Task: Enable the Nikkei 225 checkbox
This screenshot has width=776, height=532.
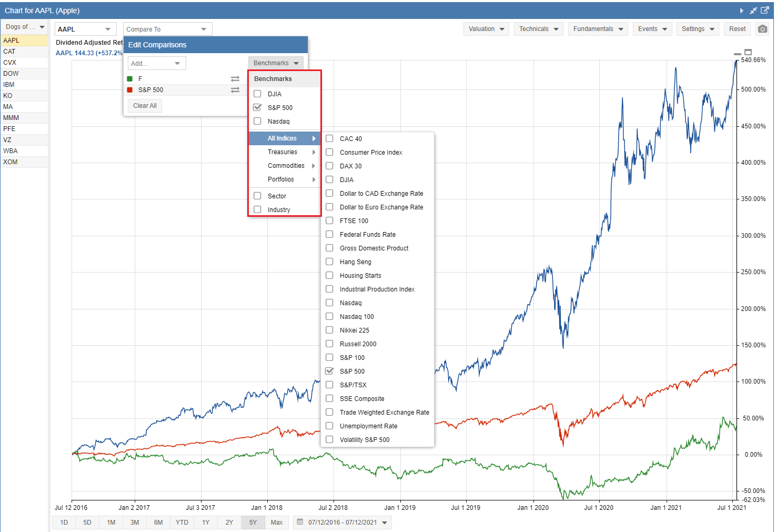Action: click(x=329, y=330)
